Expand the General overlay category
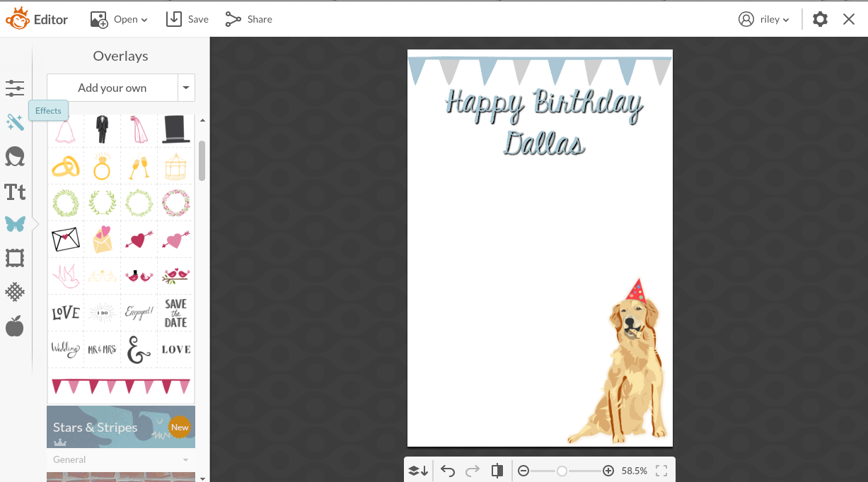The width and height of the screenshot is (868, 482). [121, 459]
